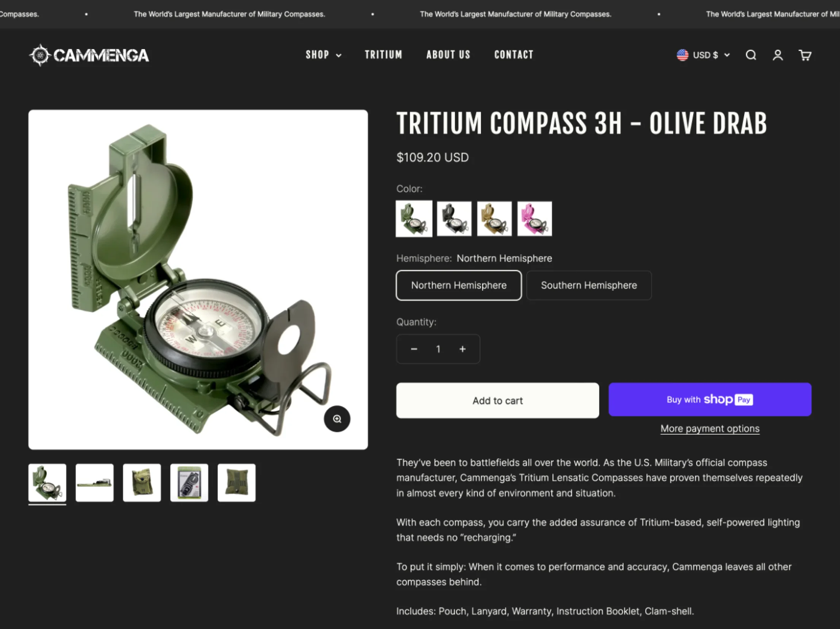Click the US flag currency icon

[682, 55]
